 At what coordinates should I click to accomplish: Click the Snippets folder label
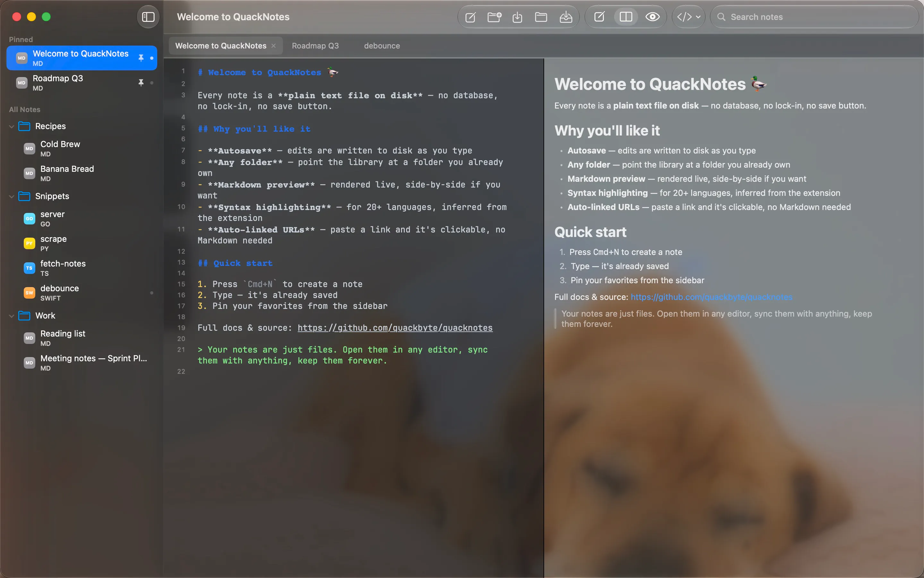pyautogui.click(x=52, y=197)
